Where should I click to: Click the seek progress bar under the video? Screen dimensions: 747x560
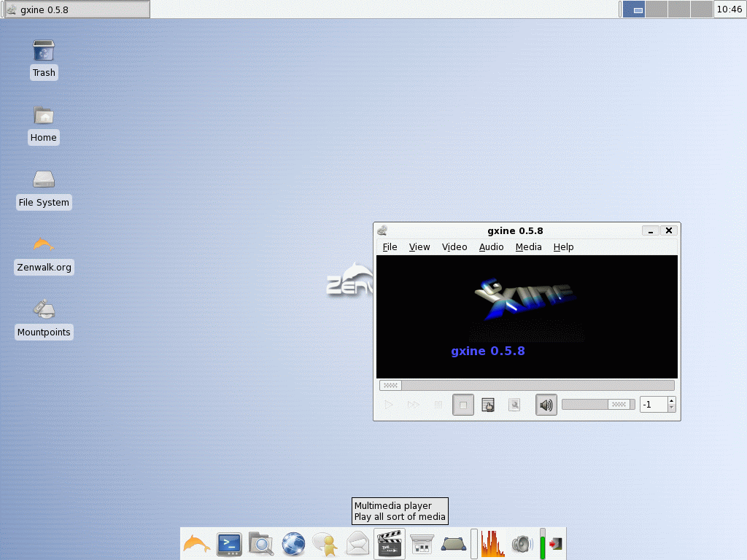(527, 385)
